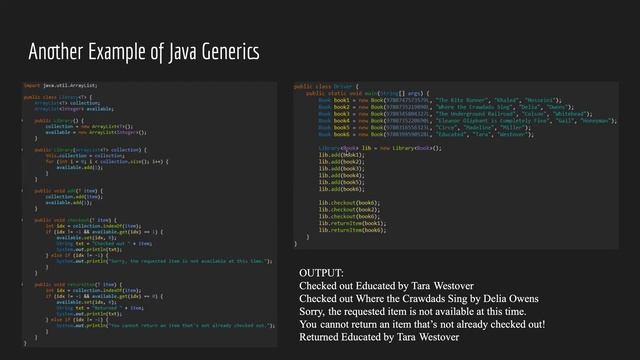Image resolution: width=640 pixels, height=360 pixels.
Task: Select output line 'Returned Educated by Tara Westover'
Action: [379, 337]
